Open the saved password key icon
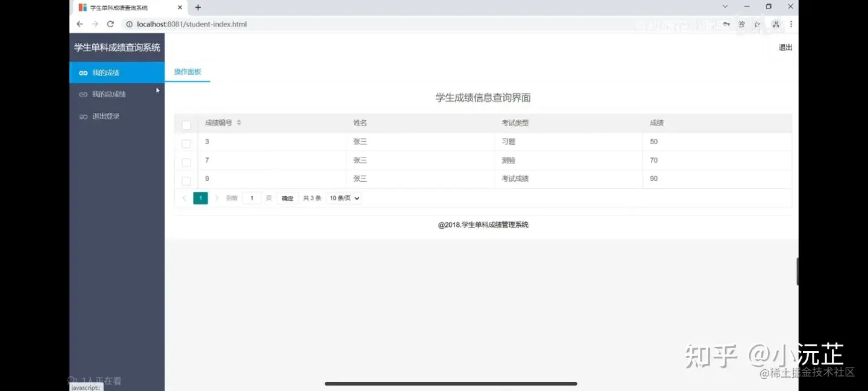868x391 pixels. coord(726,24)
